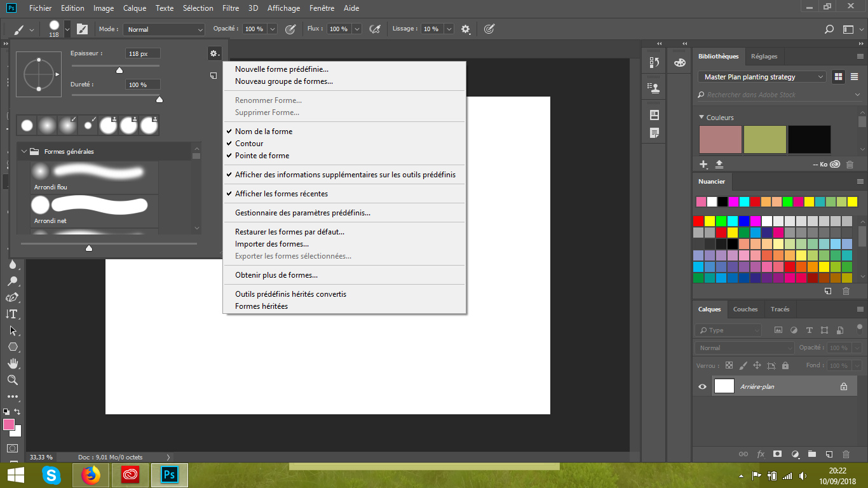Switch libraries to grid view icon
Image resolution: width=868 pixels, height=488 pixels.
point(839,77)
